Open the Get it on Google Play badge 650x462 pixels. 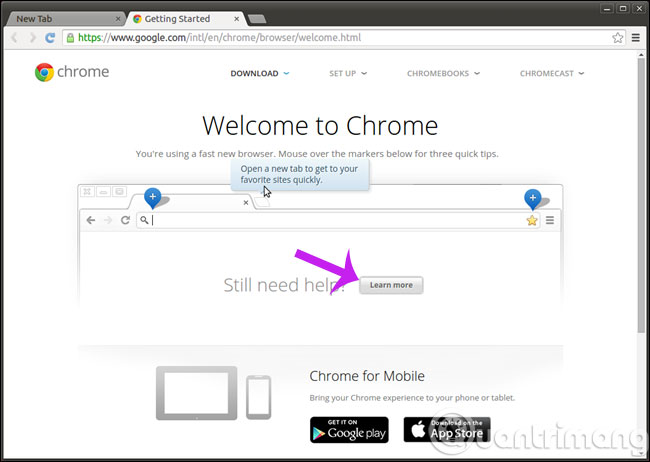(349, 430)
